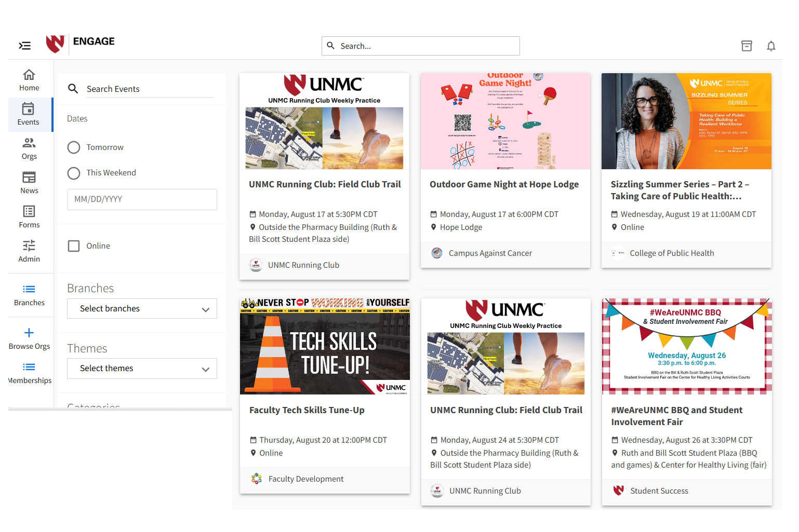
Task: Open Outdoor Game Night at Hope Lodge title
Action: (504, 184)
